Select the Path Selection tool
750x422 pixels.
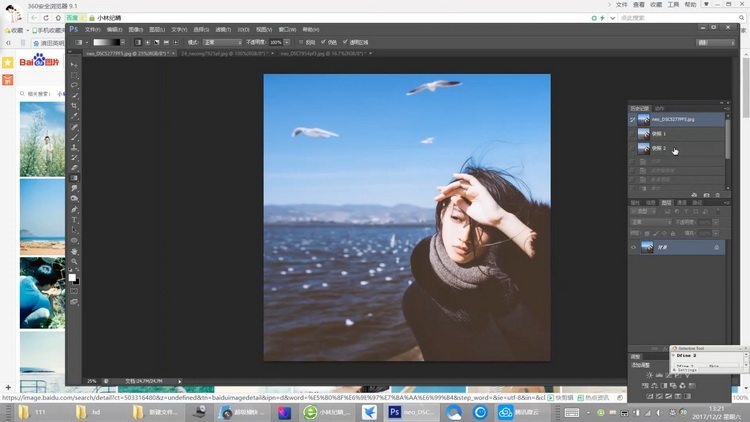74,230
